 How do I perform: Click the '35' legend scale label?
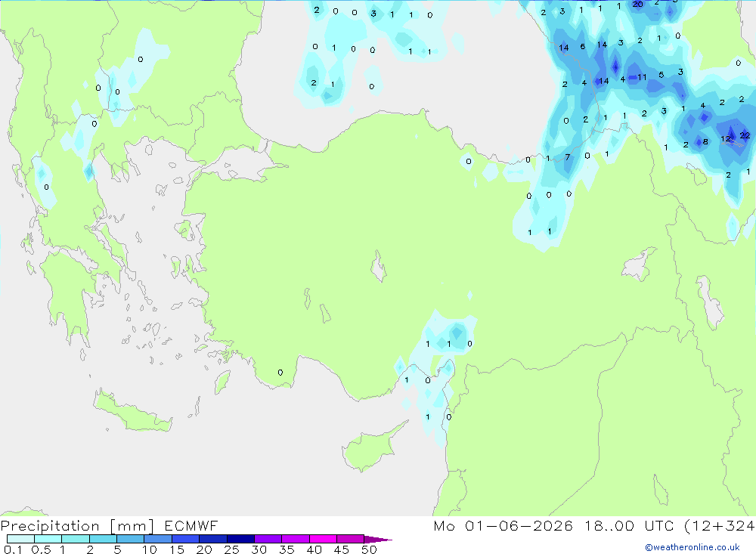(287, 549)
